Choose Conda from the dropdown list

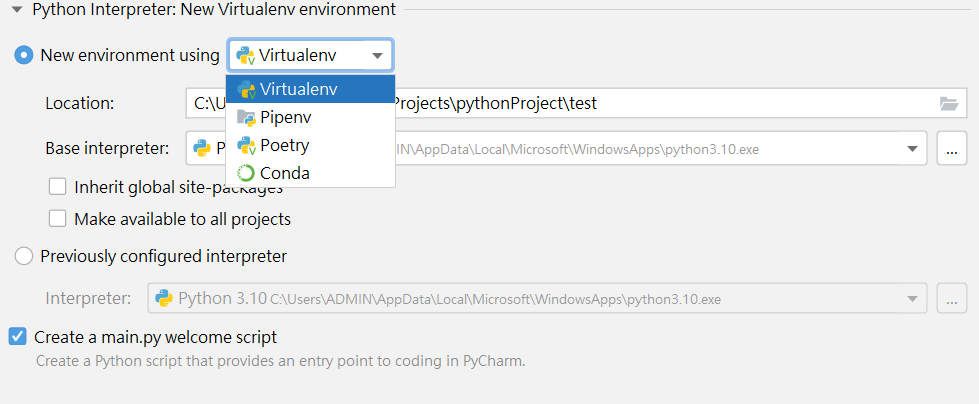[x=310, y=173]
